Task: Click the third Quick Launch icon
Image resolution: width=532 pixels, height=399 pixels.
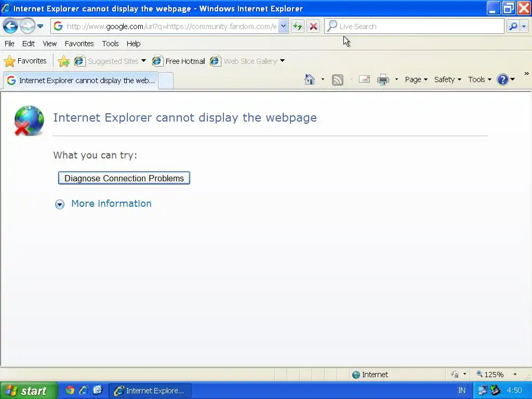Action: (98, 391)
